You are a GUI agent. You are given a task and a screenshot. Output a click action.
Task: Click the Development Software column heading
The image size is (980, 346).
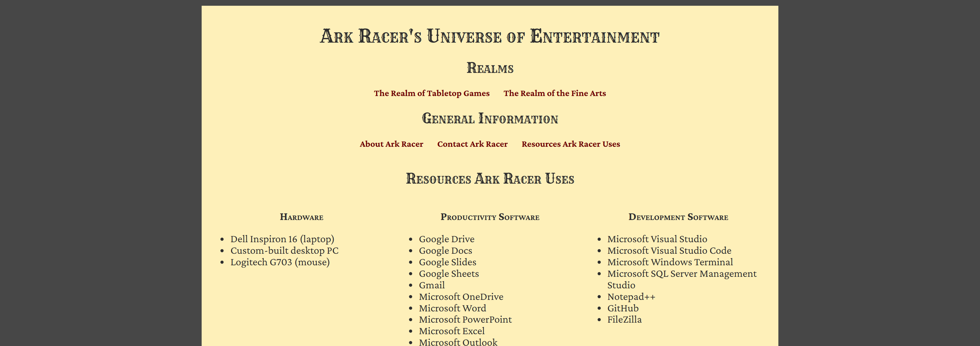pos(678,217)
